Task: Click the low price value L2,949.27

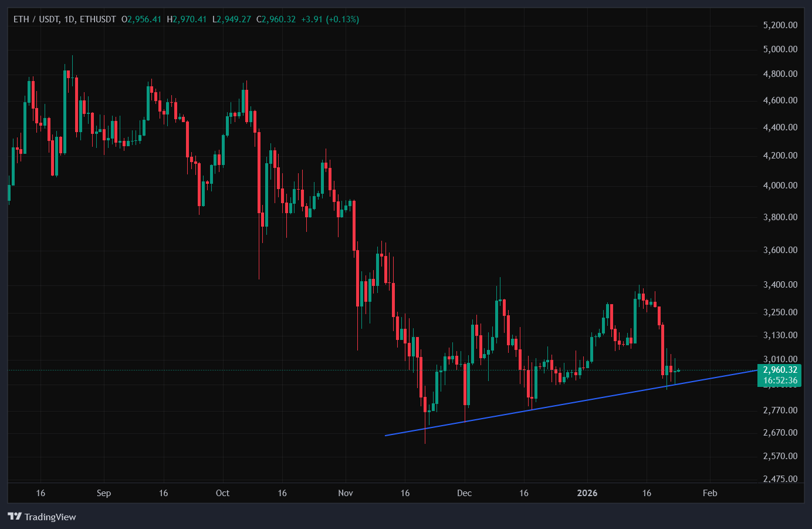Action: [231, 18]
